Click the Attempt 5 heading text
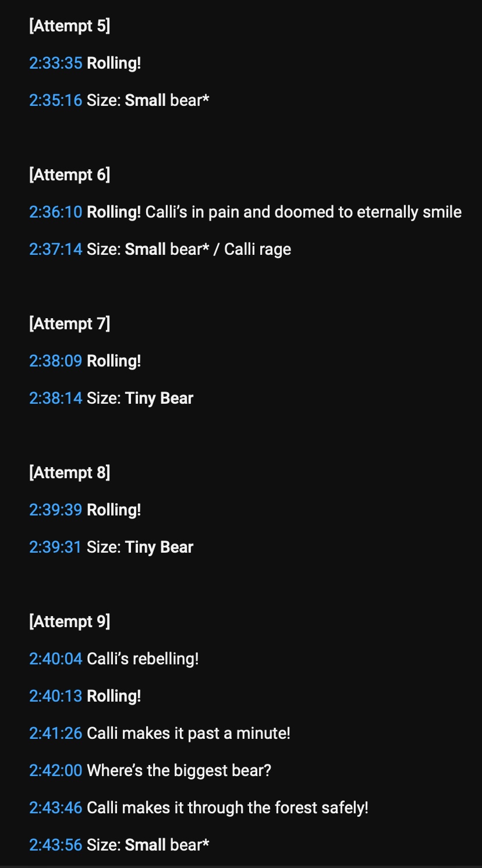 click(x=70, y=26)
